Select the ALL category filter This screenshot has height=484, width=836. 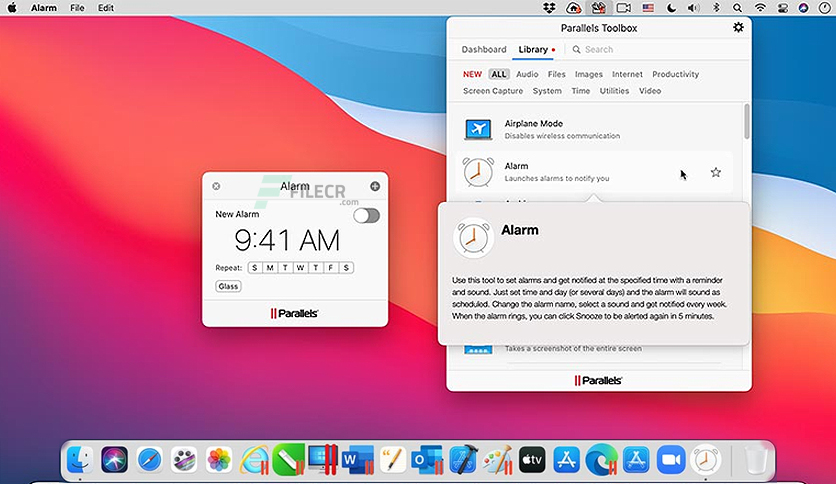[x=499, y=74]
